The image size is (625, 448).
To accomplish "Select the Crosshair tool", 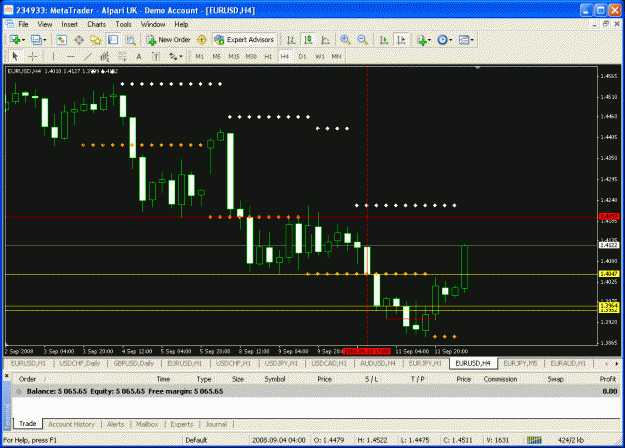I will pos(33,57).
